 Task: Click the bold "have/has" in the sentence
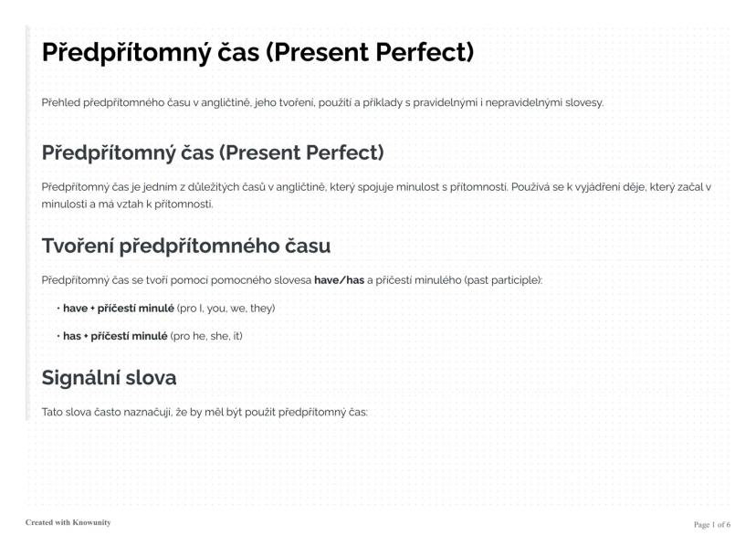[339, 279]
